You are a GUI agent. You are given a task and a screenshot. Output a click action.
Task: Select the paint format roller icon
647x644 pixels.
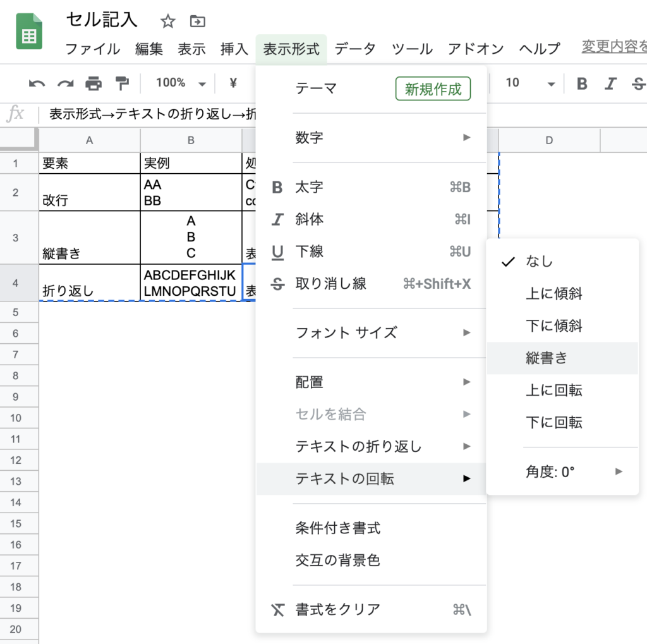(122, 83)
